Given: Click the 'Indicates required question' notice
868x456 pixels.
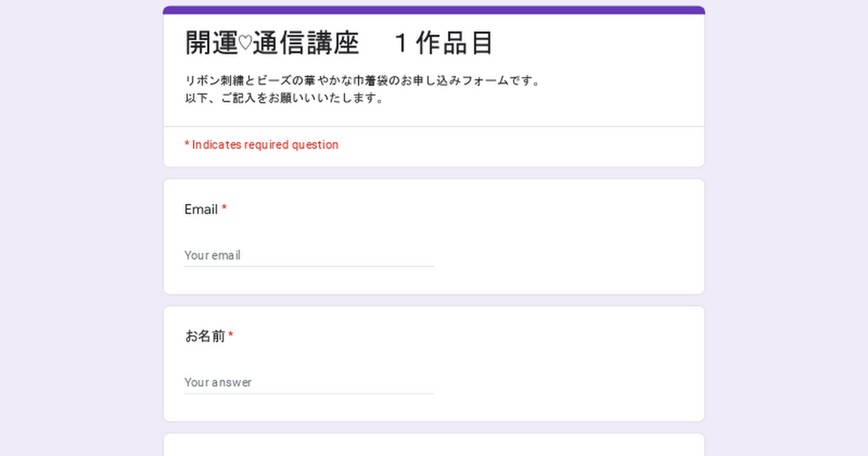Looking at the screenshot, I should (x=265, y=145).
